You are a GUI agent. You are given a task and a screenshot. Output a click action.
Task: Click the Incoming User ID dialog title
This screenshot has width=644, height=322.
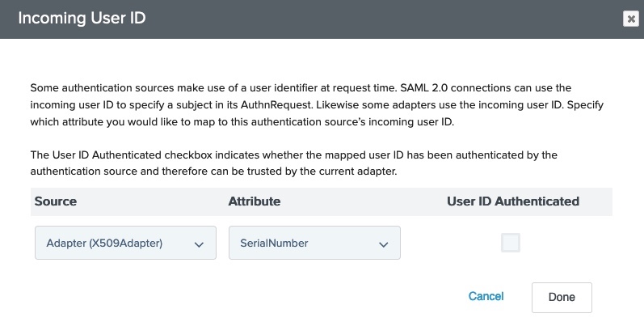coord(82,19)
